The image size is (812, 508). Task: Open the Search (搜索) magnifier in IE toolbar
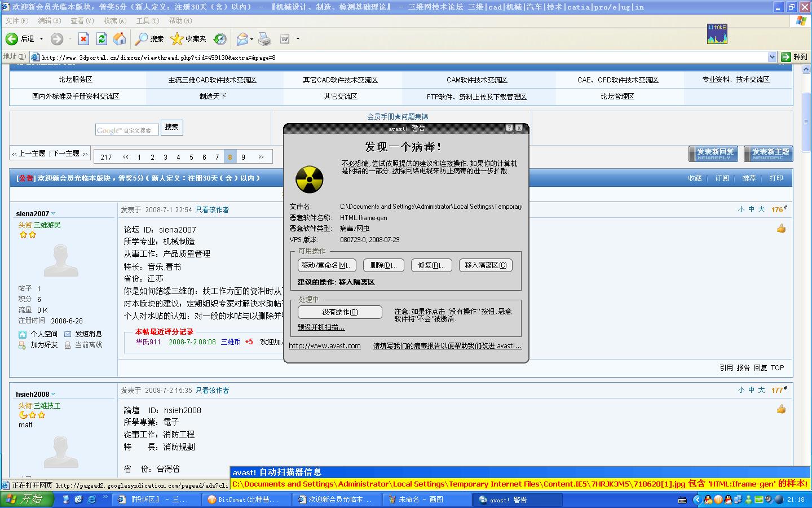click(150, 38)
